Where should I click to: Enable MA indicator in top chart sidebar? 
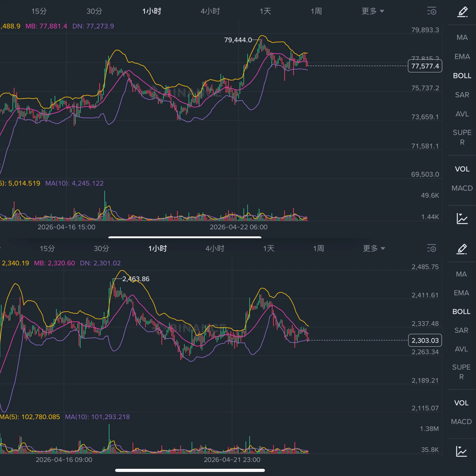pyautogui.click(x=462, y=37)
